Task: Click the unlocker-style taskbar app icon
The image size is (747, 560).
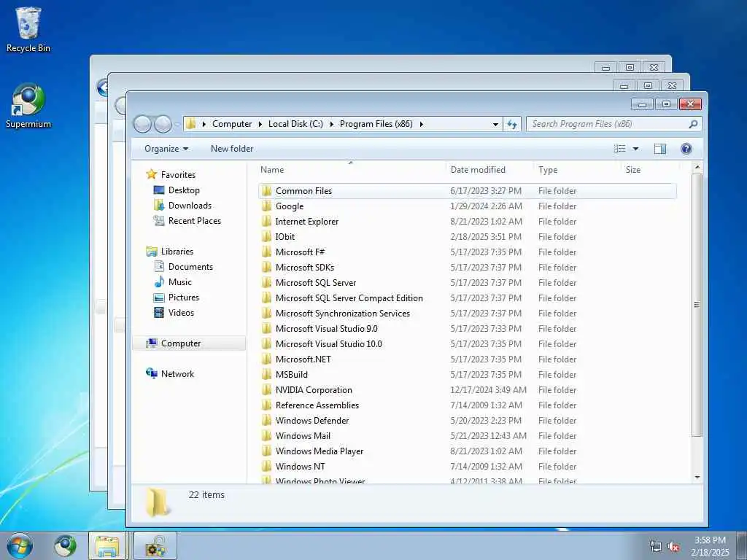Action: (155, 545)
